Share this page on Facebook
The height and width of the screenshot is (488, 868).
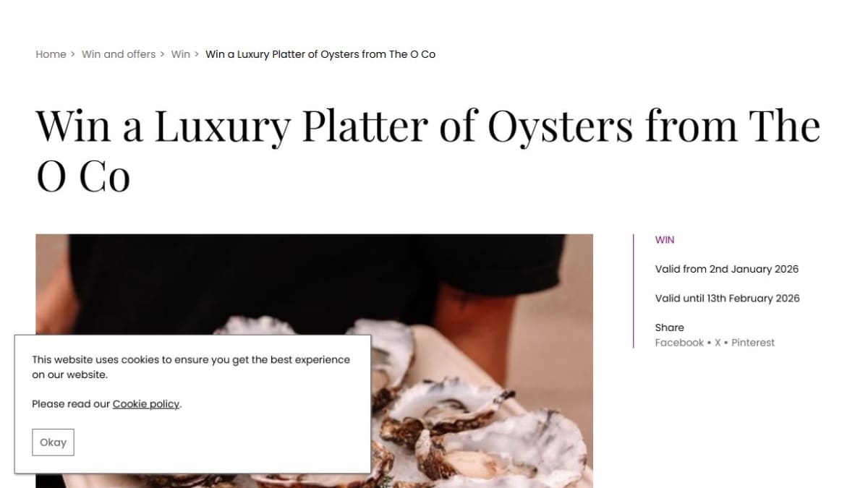pos(679,343)
